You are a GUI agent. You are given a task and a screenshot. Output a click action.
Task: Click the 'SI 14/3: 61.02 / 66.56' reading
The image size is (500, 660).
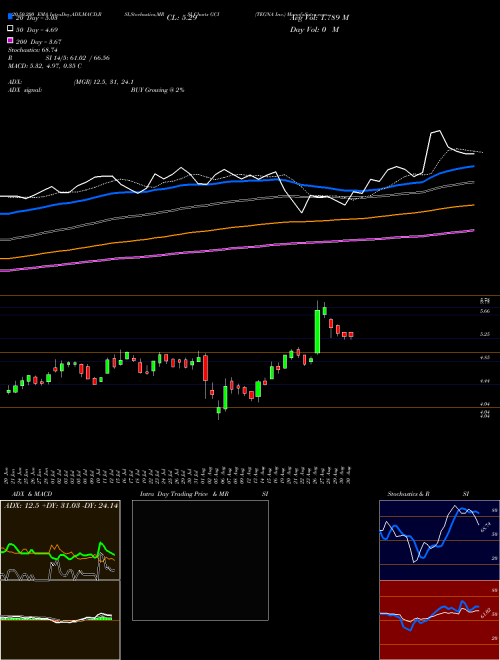(78, 58)
